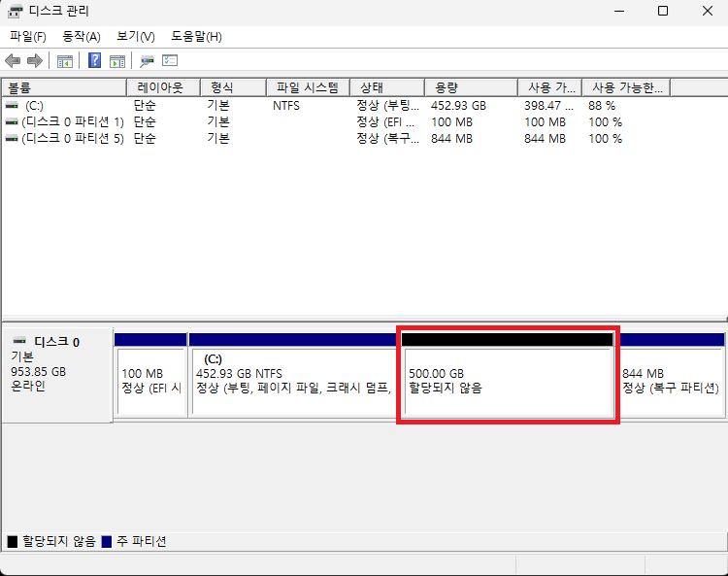Select drive icon of 디스크 0 파티션 5 row
Screen dimensions: 728x576
click(12, 139)
